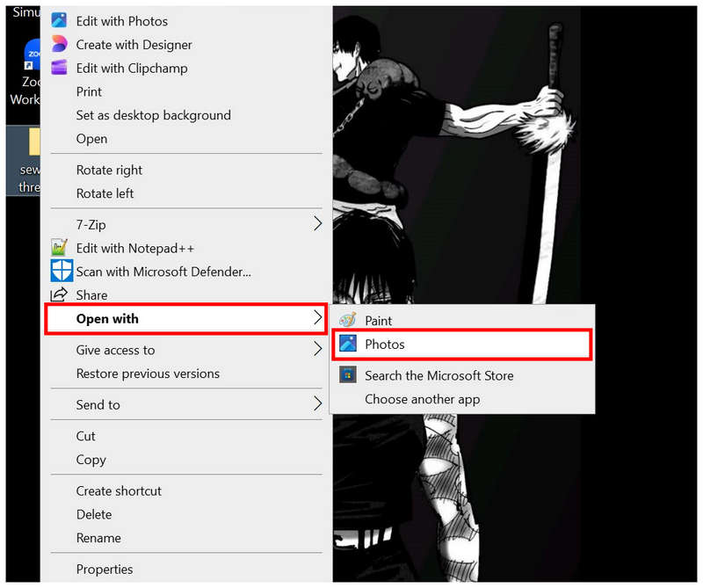Screen dimensions: 703x588
Task: Select Open in the context menu
Action: (x=186, y=139)
